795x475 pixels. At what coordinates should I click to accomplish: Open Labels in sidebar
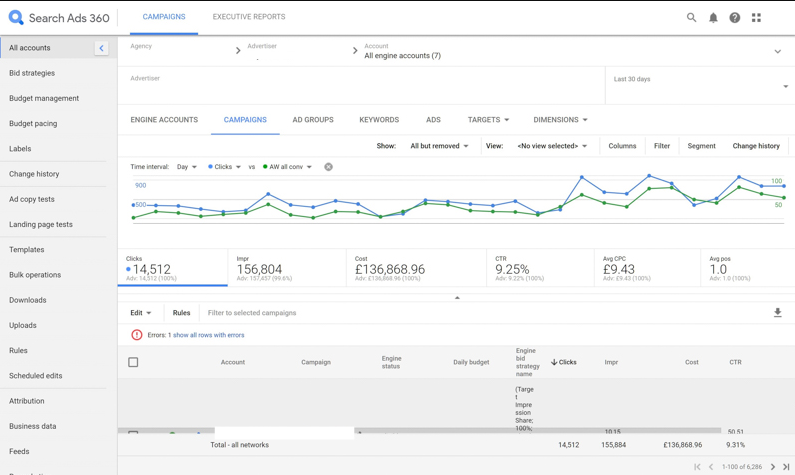point(20,149)
